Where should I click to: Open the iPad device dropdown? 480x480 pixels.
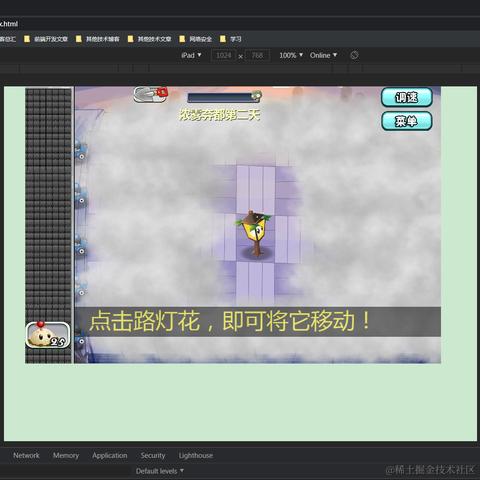[x=191, y=55]
